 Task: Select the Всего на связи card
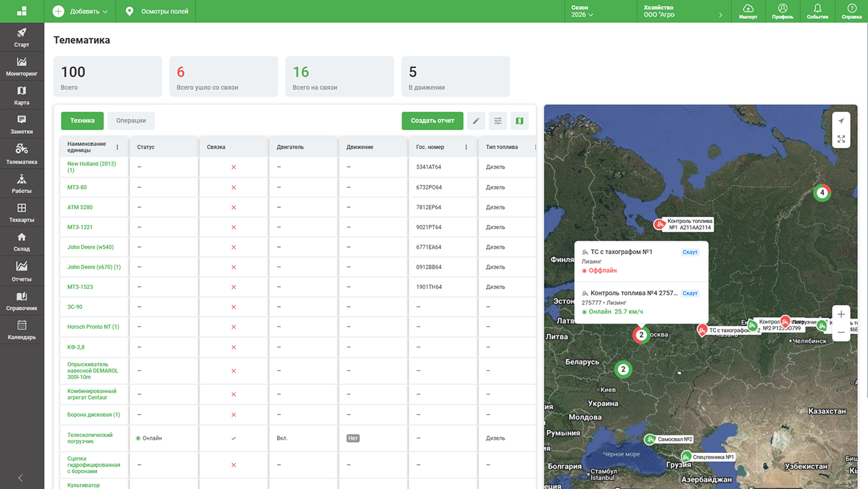[339, 76]
